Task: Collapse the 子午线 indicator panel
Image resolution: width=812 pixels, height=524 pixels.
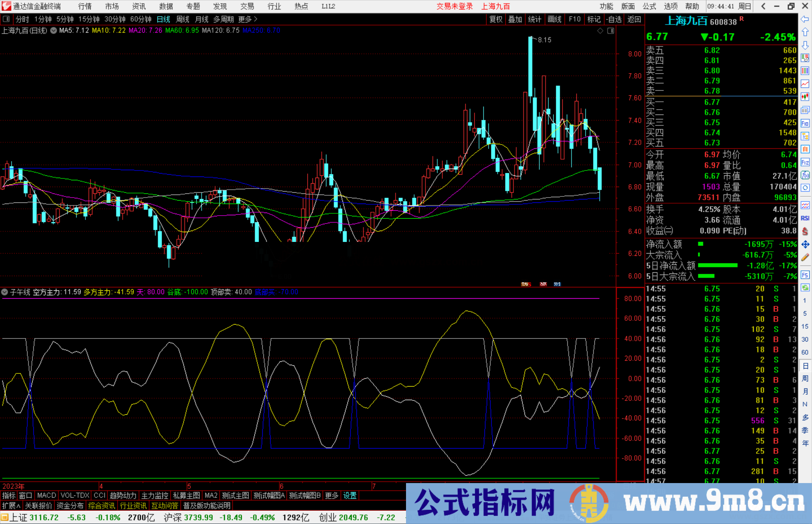Action: pyautogui.click(x=5, y=292)
